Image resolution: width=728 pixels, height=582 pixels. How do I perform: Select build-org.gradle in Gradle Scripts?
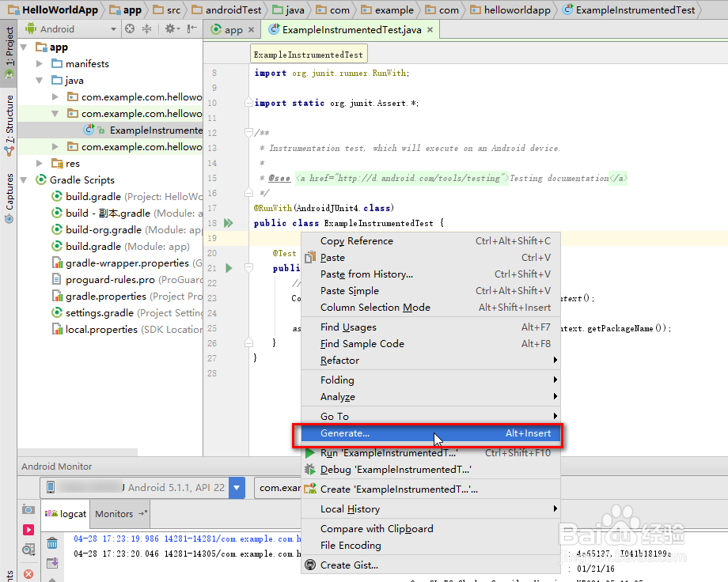point(127,230)
